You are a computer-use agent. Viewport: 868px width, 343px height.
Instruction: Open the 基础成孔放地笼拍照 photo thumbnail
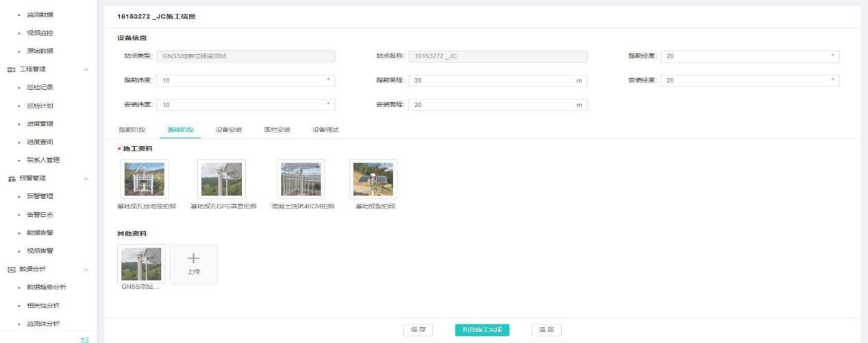(x=145, y=180)
